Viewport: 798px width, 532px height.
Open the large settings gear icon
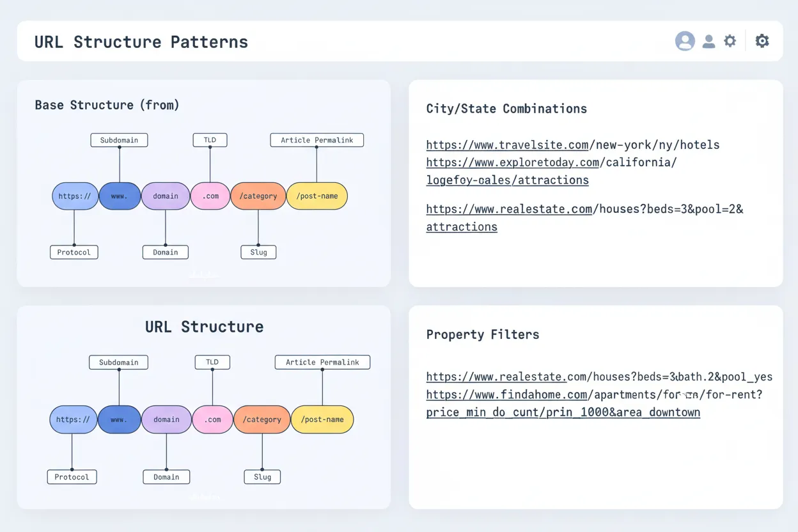tap(762, 40)
